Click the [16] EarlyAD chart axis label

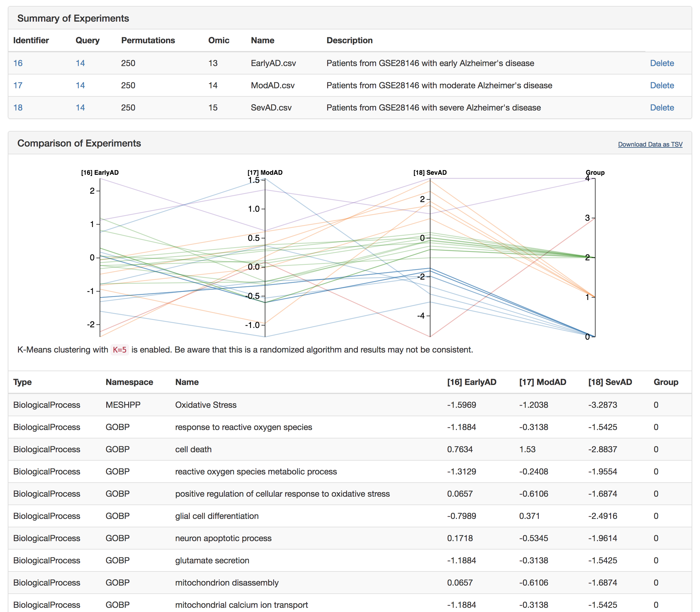point(100,172)
